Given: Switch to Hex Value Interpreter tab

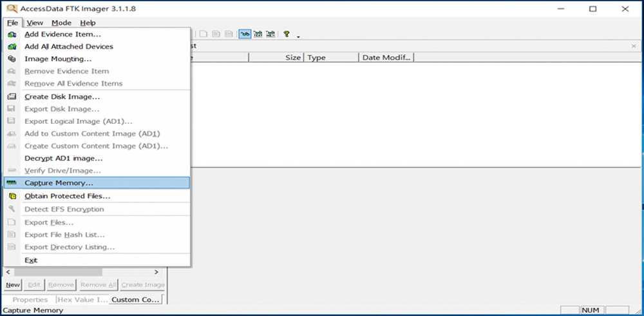Looking at the screenshot, I should click(x=82, y=299).
